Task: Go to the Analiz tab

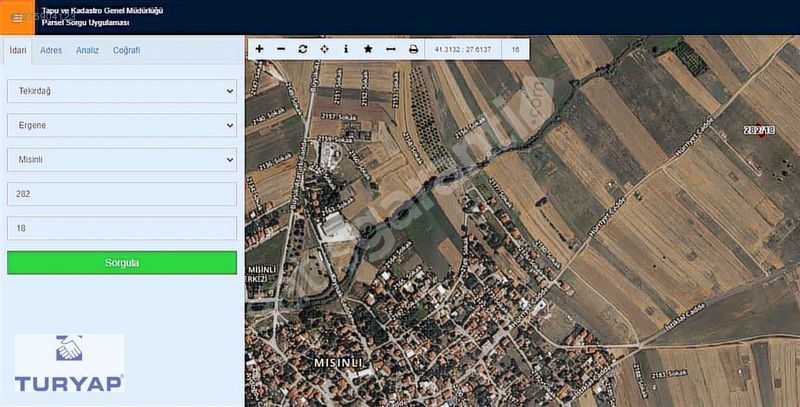Action: click(x=87, y=50)
